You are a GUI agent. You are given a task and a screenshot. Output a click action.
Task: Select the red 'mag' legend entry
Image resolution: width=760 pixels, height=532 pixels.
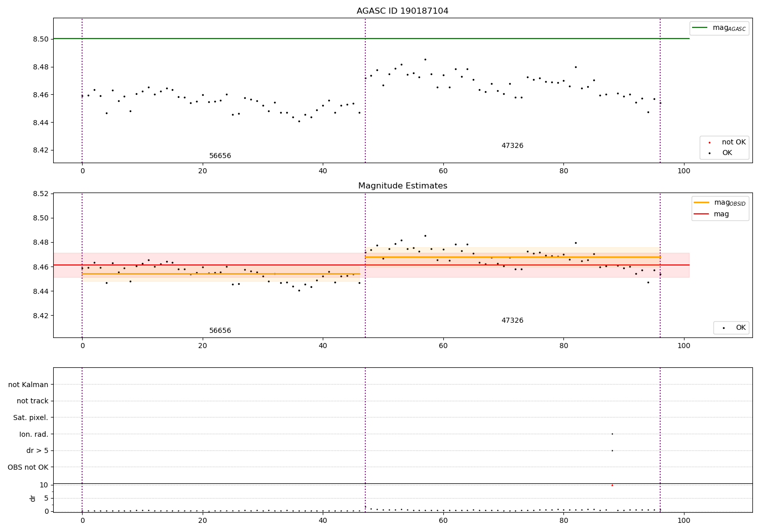coord(711,214)
